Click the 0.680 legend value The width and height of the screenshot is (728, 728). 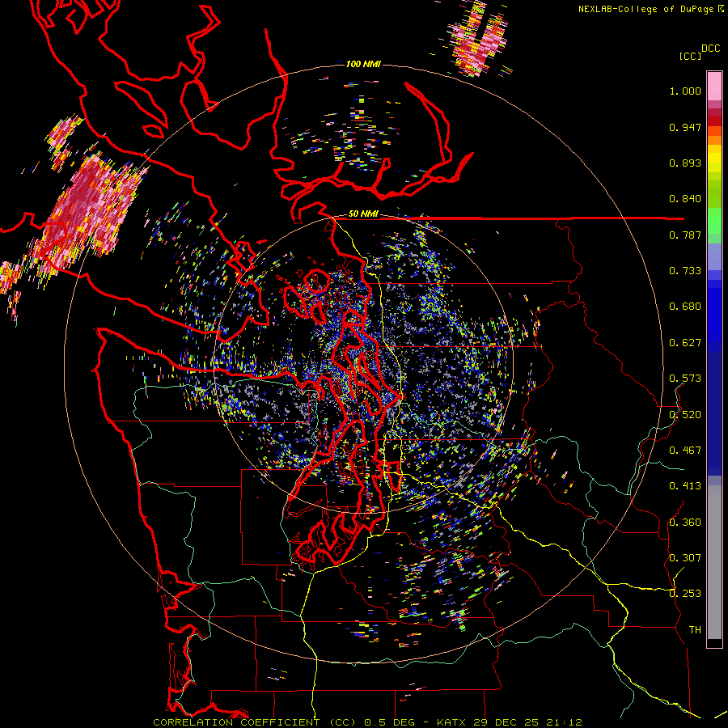[685, 307]
